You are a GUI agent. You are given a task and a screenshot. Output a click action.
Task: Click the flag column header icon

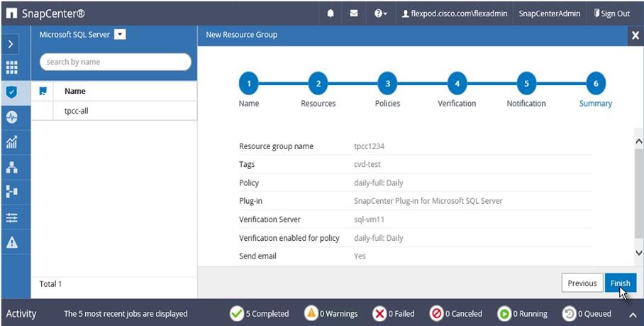click(x=43, y=91)
